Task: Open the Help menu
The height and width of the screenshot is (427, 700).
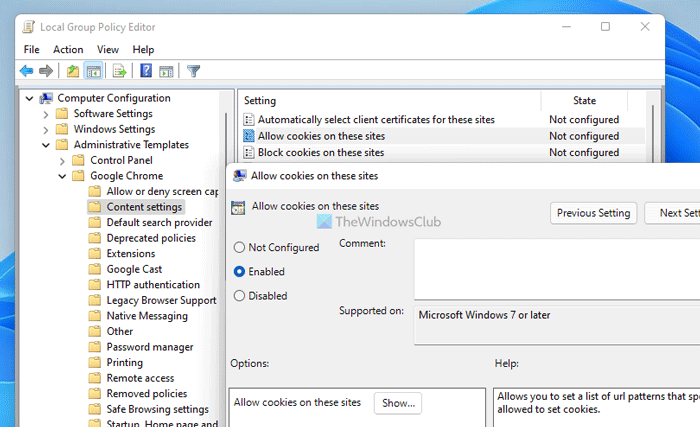Action: coord(143,50)
